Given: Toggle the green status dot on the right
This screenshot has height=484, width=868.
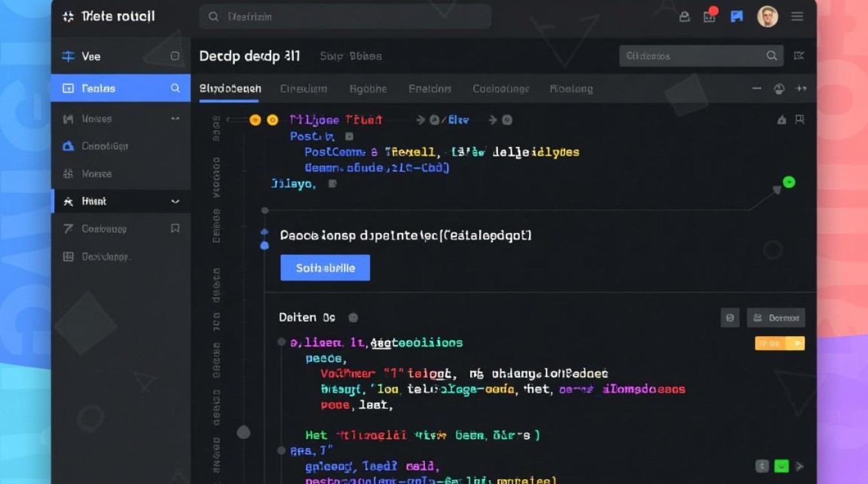Looking at the screenshot, I should point(789,182).
